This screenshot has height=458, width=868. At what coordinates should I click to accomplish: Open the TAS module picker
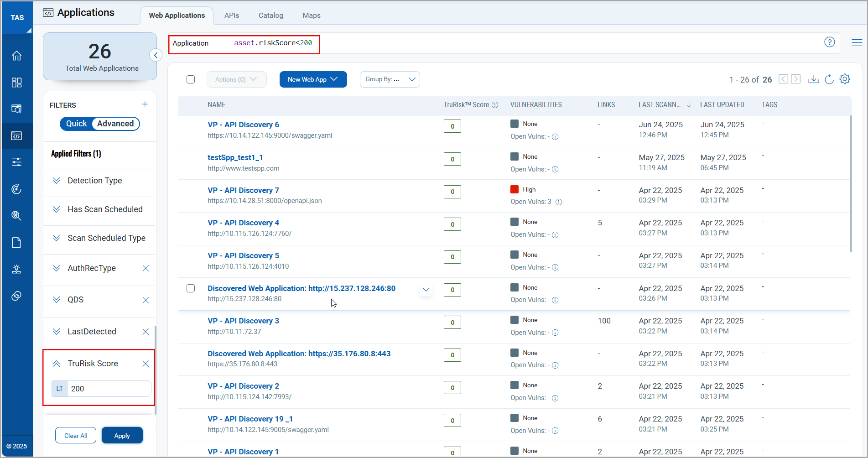[x=17, y=17]
